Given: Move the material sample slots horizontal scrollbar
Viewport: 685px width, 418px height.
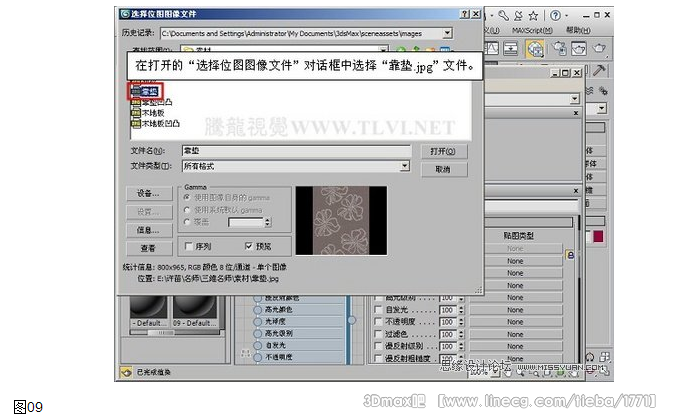Looking at the screenshot, I should click(x=160, y=333).
